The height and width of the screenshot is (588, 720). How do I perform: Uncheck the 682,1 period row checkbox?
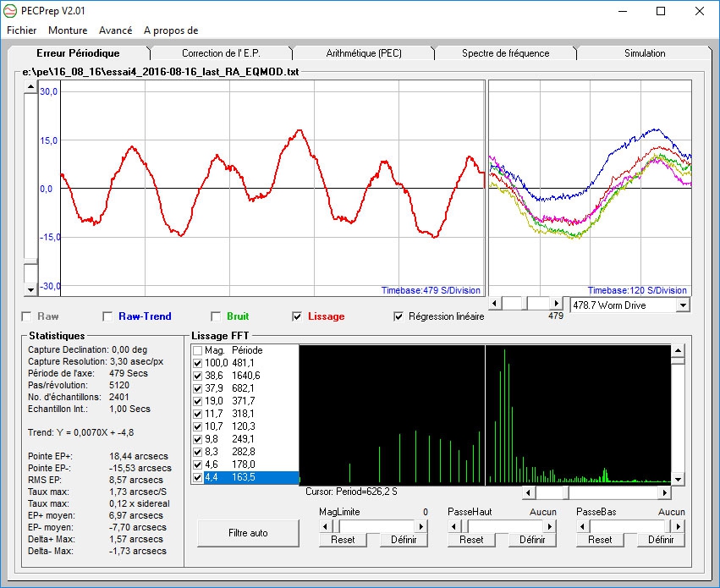click(x=197, y=389)
